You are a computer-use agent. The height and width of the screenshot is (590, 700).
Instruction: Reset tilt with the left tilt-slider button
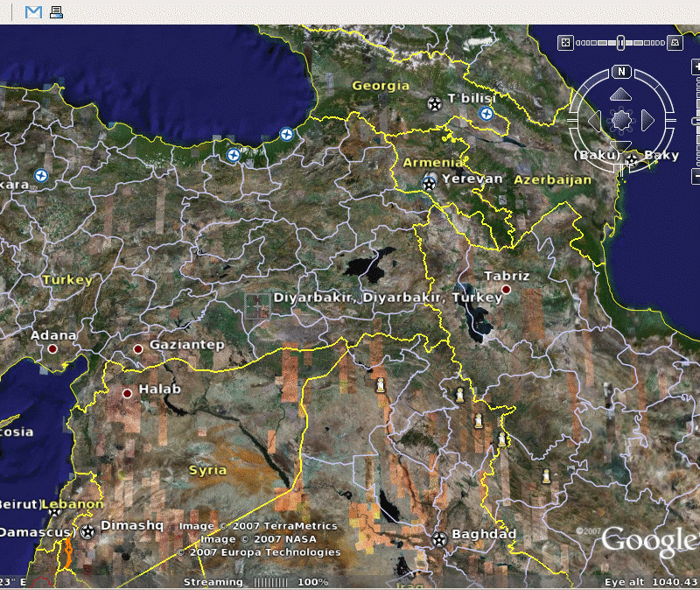click(565, 42)
